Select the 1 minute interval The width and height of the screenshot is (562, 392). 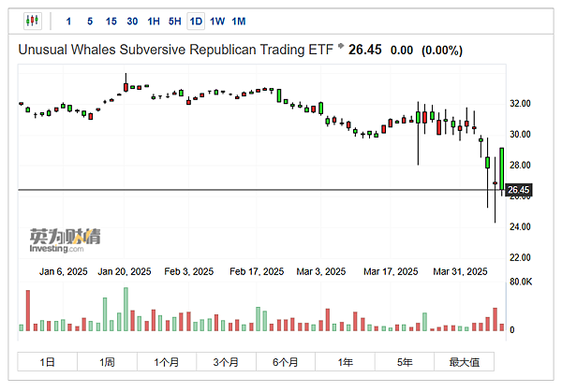pos(68,22)
